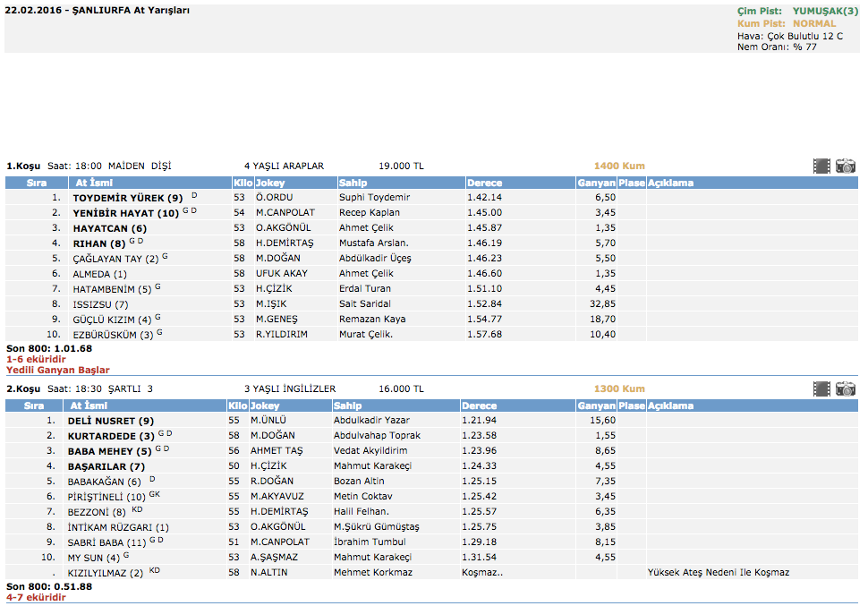The image size is (868, 606).
Task: Click the '1.Koşu' race heading
Action: (24, 166)
